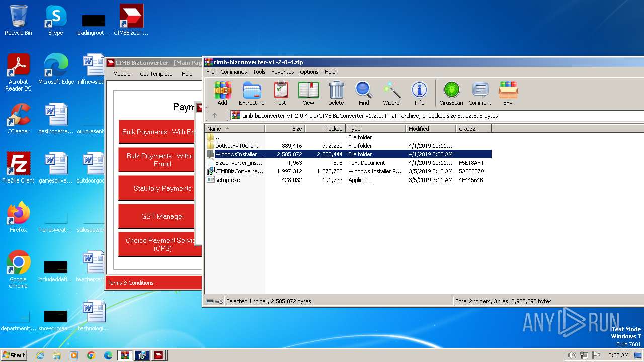Sort the list by the Name column header
644x362 pixels.
234,129
